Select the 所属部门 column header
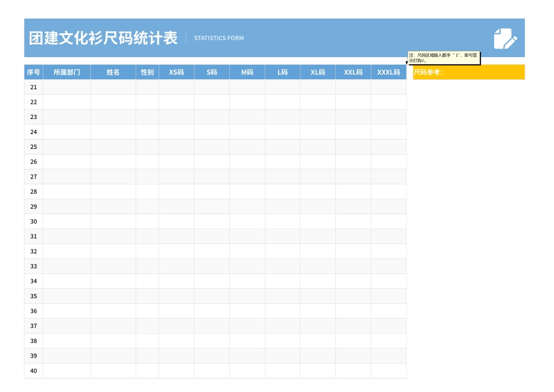 [x=66, y=72]
